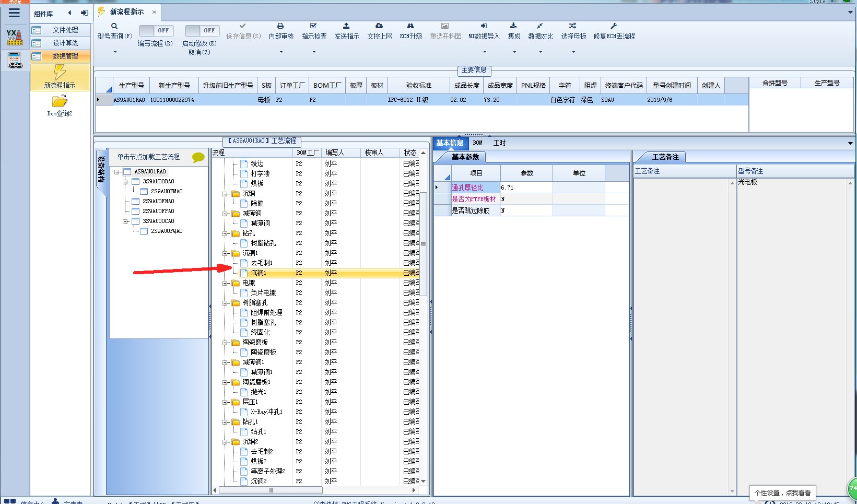Click 集成 download icon
857x504 pixels.
(x=513, y=26)
